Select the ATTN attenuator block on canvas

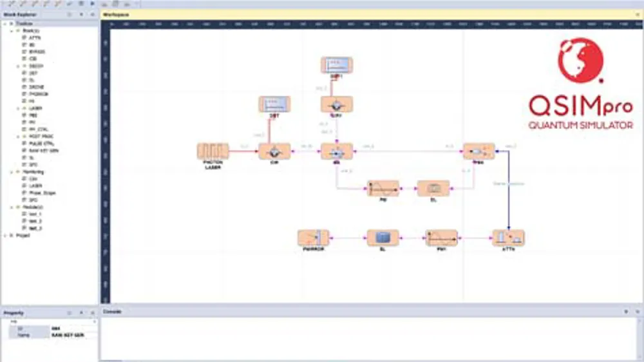[508, 238]
